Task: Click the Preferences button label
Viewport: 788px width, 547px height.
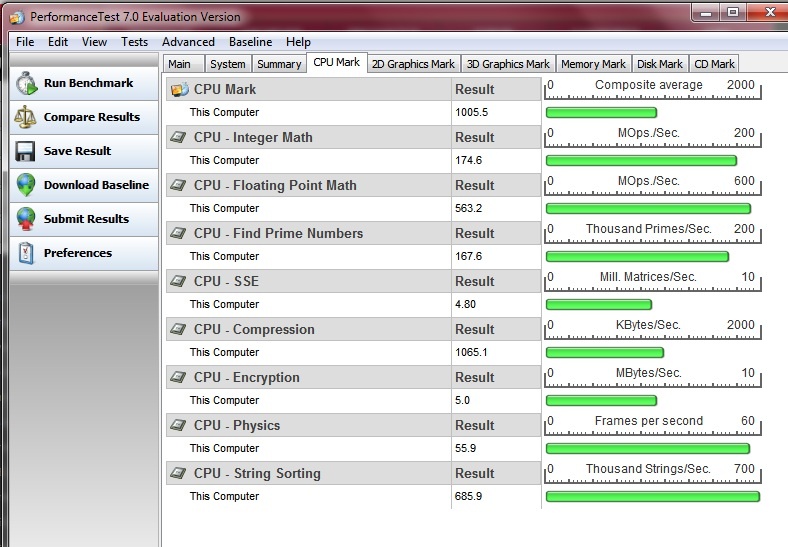Action: pyautogui.click(x=78, y=253)
